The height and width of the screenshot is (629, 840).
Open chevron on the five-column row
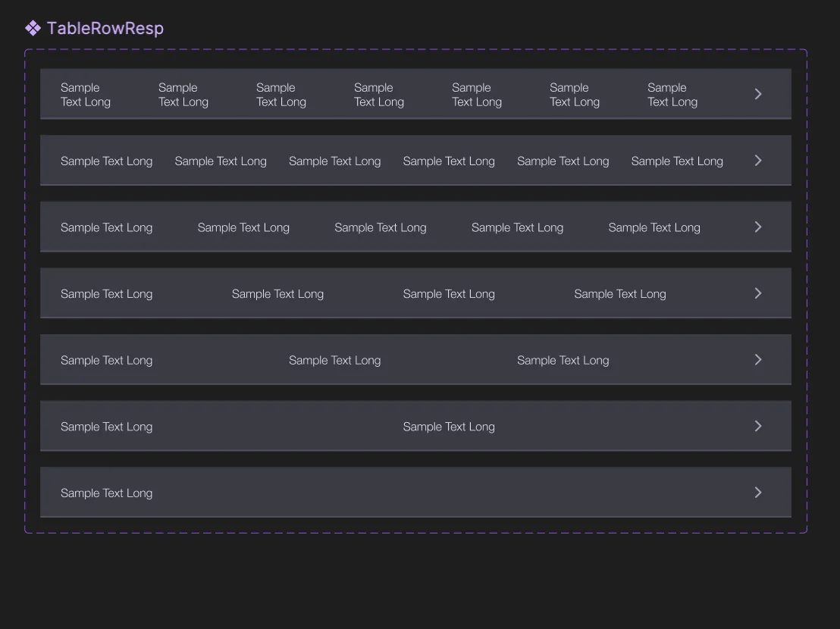[758, 227]
